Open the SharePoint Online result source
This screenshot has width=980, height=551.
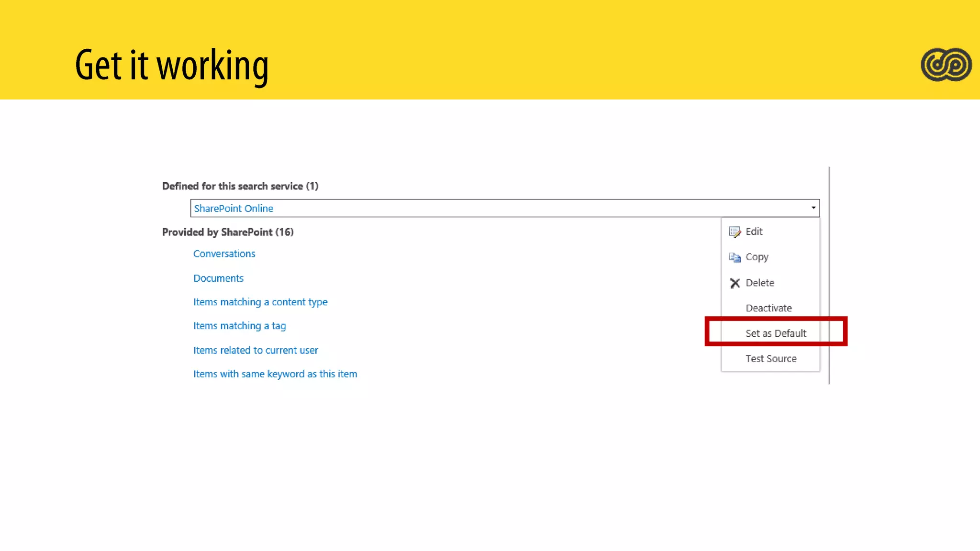234,209
